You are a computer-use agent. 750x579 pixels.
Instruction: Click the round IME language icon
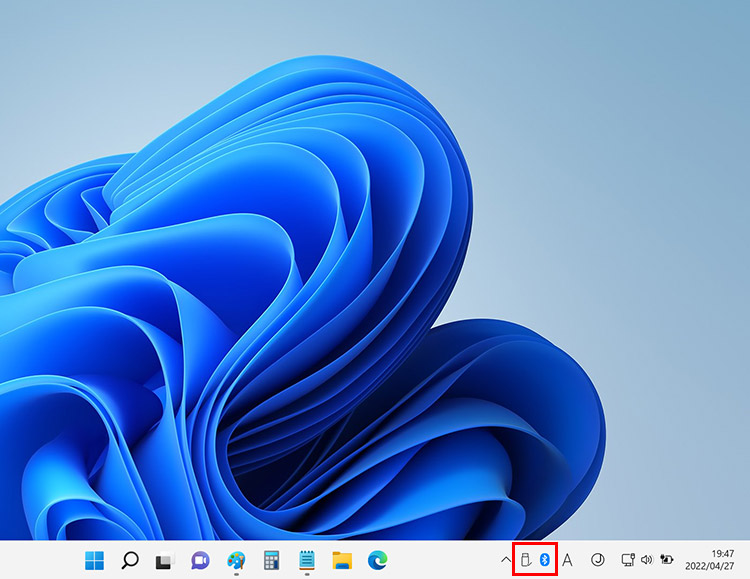click(598, 560)
